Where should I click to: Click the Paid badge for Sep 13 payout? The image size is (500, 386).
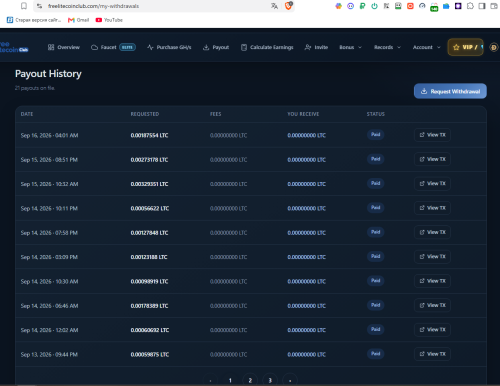tap(376, 354)
